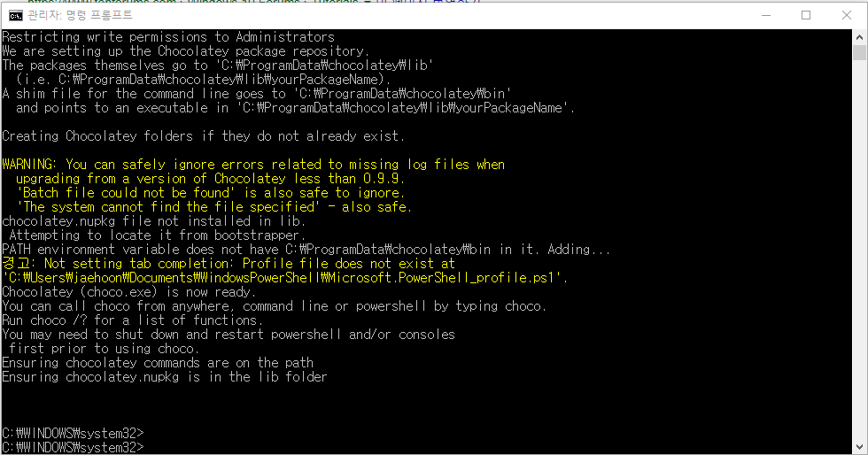
Task: Click the console scrollbar down arrow
Action: pyautogui.click(x=859, y=447)
